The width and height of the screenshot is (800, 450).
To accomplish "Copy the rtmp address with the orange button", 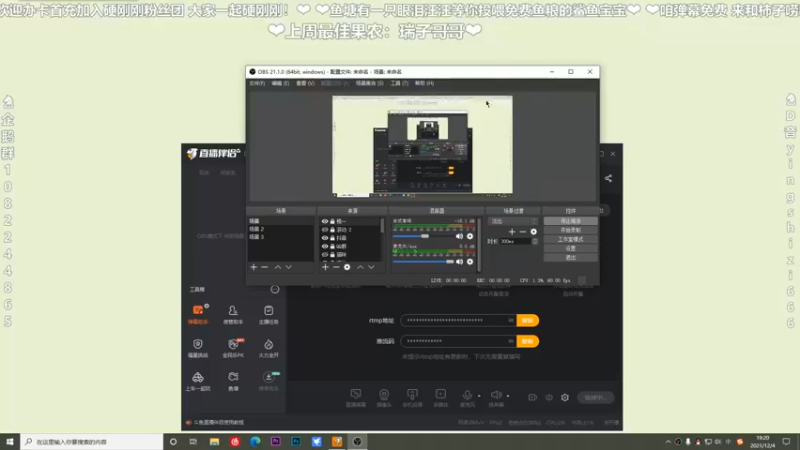I will [528, 320].
